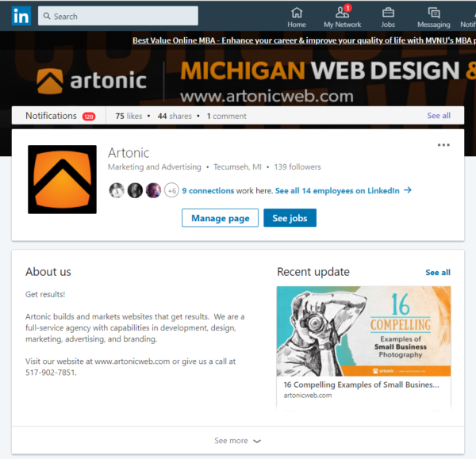Click the third connection profile avatar
The width and height of the screenshot is (476, 459).
coord(153,190)
